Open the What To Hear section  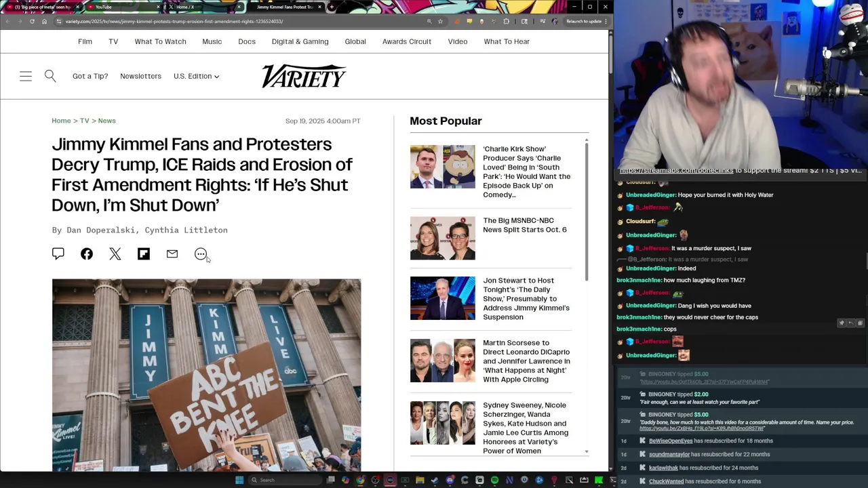pyautogui.click(x=507, y=41)
